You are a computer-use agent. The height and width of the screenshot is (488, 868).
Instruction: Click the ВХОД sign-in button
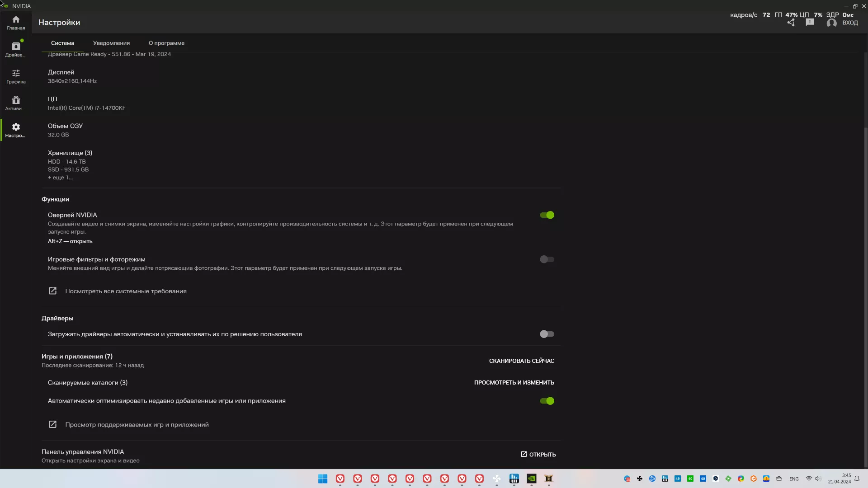click(850, 23)
